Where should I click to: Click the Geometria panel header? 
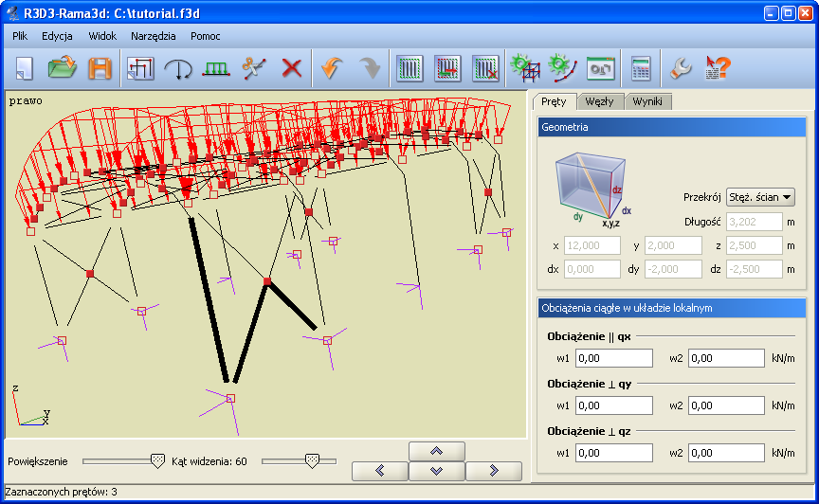(x=672, y=127)
